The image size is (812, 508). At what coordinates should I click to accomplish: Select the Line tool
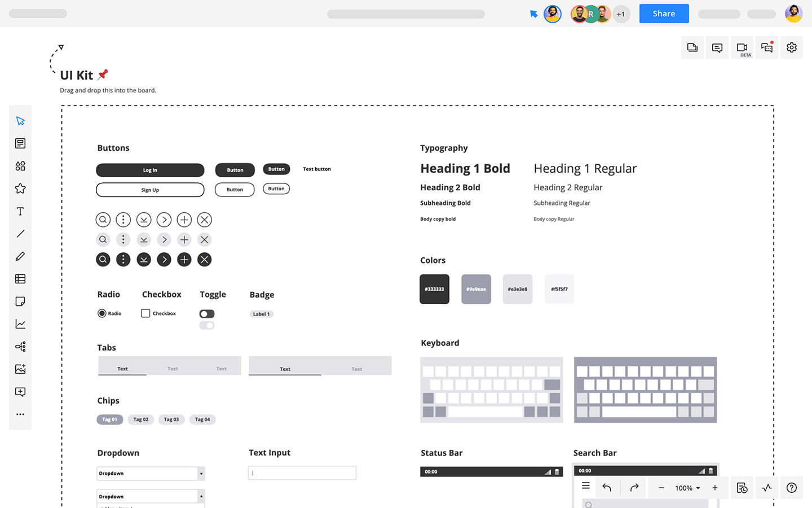click(20, 234)
